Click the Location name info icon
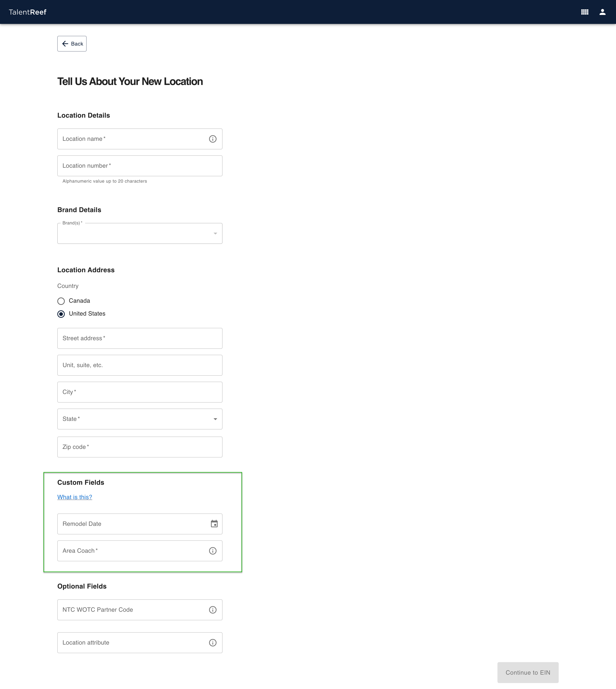This screenshot has width=616, height=689. (x=213, y=139)
